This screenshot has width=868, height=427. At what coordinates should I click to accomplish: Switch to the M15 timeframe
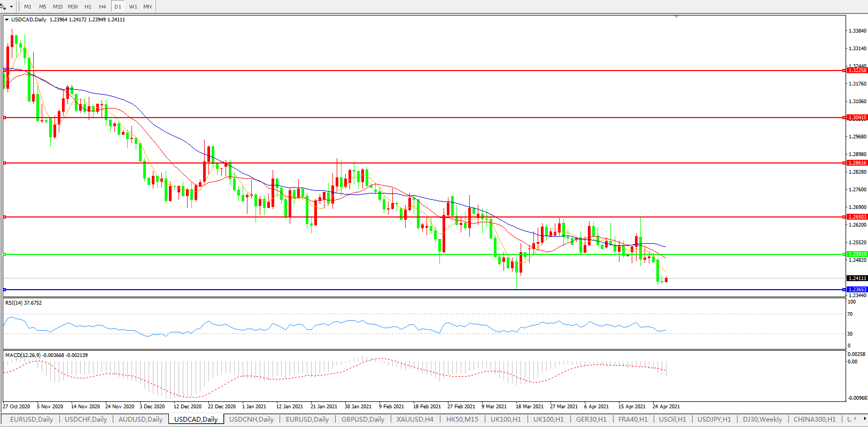58,6
